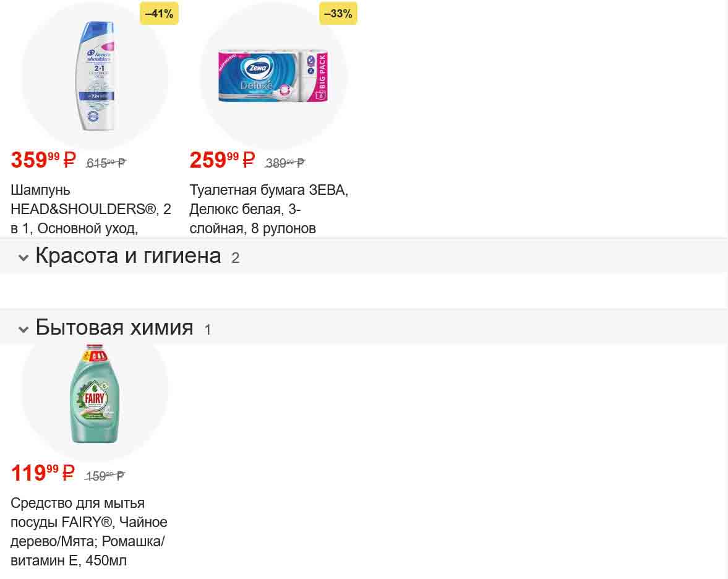This screenshot has height=579, width=728.
Task: Open the Zewa Deluxe toilet paper image
Action: coord(273,77)
